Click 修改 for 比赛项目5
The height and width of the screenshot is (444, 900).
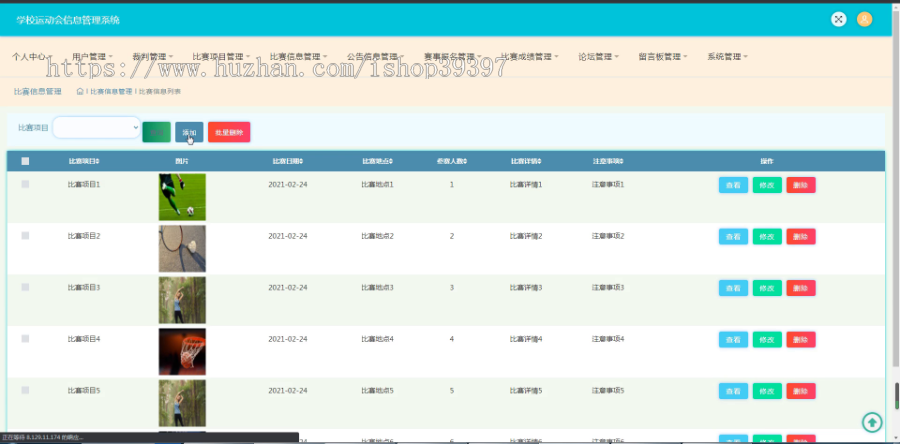pos(767,391)
